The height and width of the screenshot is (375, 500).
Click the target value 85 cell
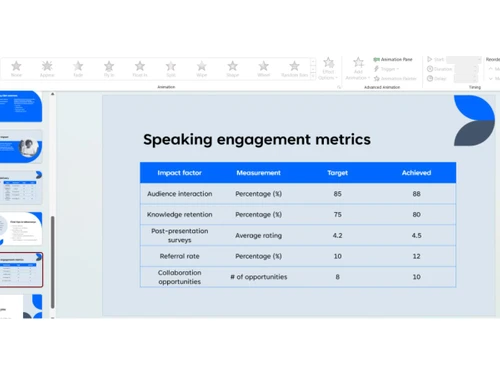pyautogui.click(x=337, y=194)
